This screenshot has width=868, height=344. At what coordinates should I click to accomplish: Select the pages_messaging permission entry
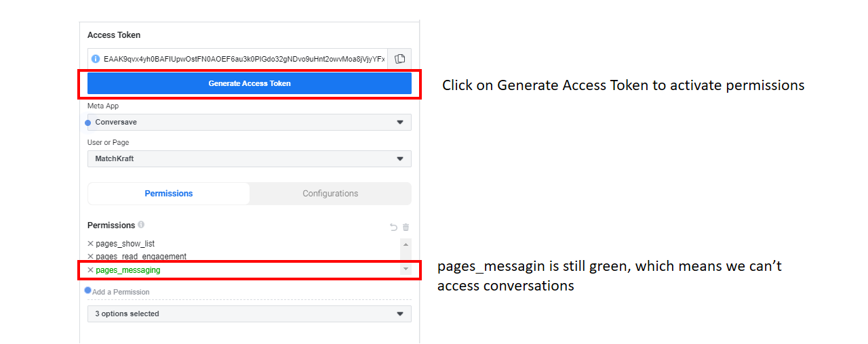click(x=128, y=270)
